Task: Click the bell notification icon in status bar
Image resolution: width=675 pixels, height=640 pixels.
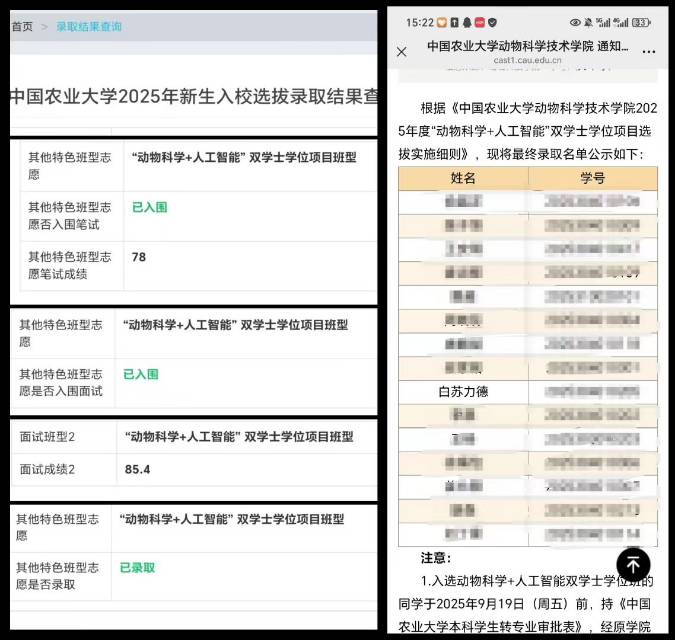Action: pyautogui.click(x=467, y=22)
